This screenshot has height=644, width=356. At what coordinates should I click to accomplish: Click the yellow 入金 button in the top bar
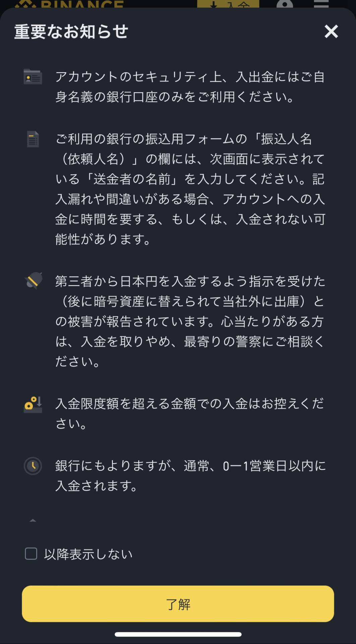click(228, 4)
